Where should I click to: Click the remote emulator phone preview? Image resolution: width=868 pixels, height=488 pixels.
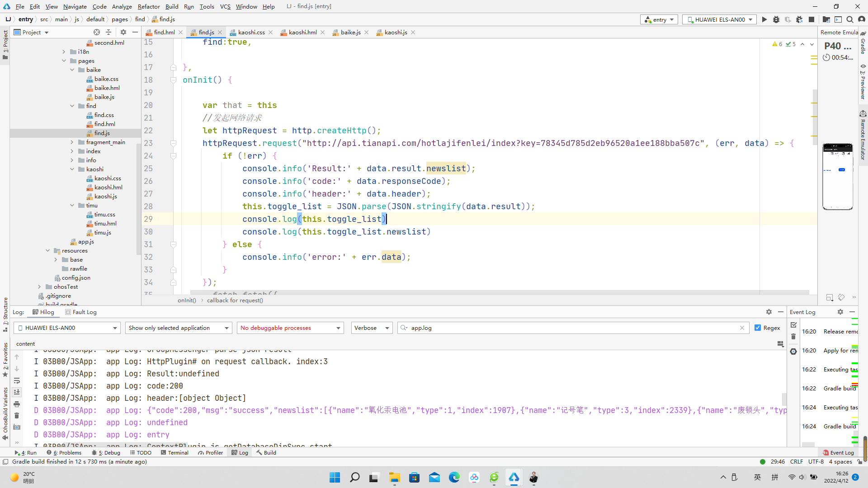pyautogui.click(x=837, y=177)
